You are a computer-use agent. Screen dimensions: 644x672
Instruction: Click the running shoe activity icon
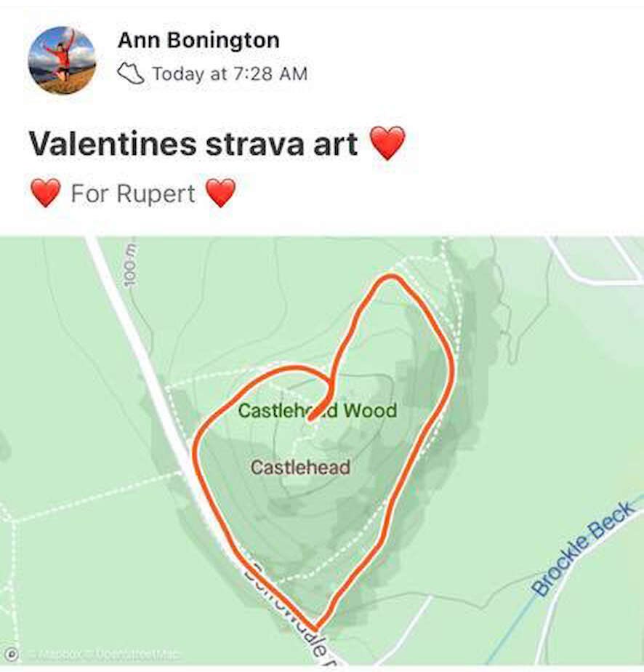coord(131,73)
